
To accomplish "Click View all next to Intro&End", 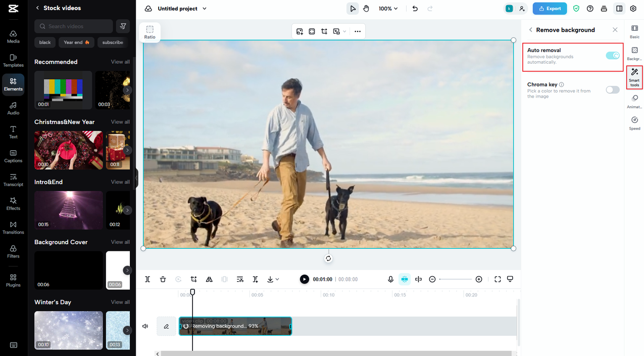I will [x=120, y=182].
